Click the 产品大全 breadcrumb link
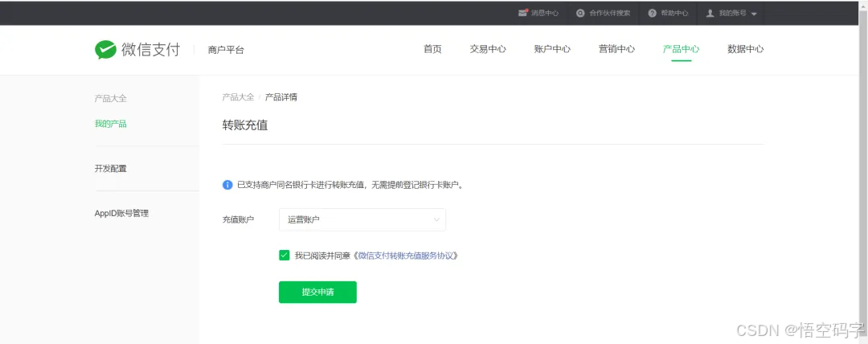The height and width of the screenshot is (344, 868). click(x=238, y=97)
